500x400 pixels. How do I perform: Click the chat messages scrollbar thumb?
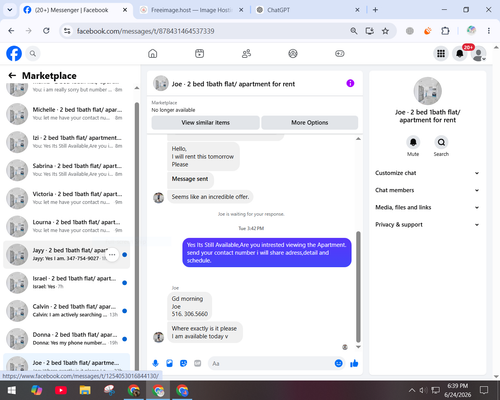358,287
